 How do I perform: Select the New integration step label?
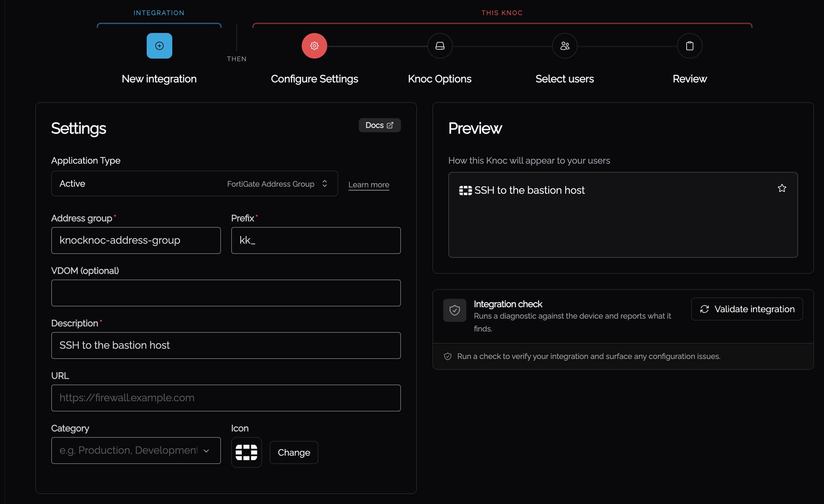click(x=159, y=79)
